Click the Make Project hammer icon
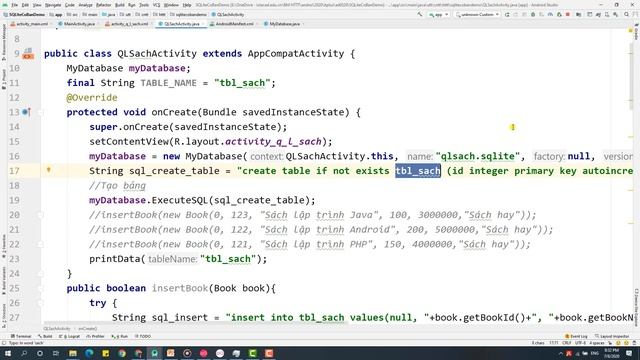The width and height of the screenshot is (640, 360). point(420,14)
